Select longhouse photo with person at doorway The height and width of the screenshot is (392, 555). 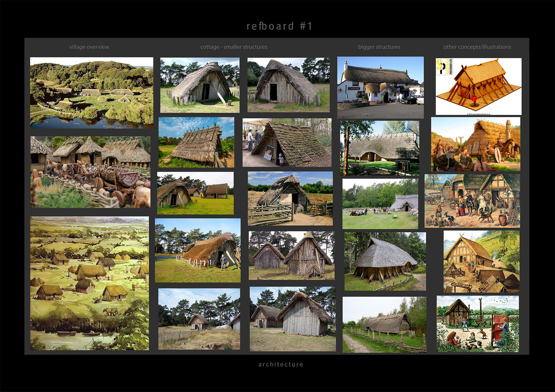(x=198, y=250)
